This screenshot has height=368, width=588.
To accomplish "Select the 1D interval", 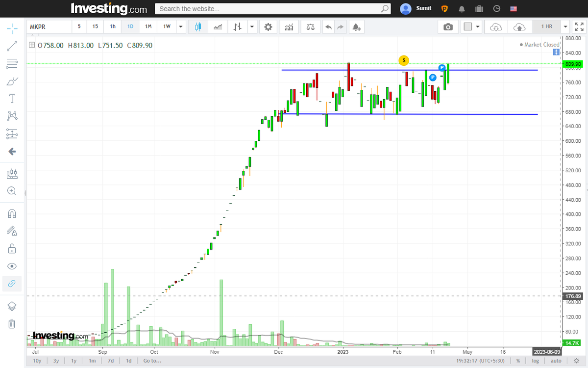I will [x=130, y=26].
